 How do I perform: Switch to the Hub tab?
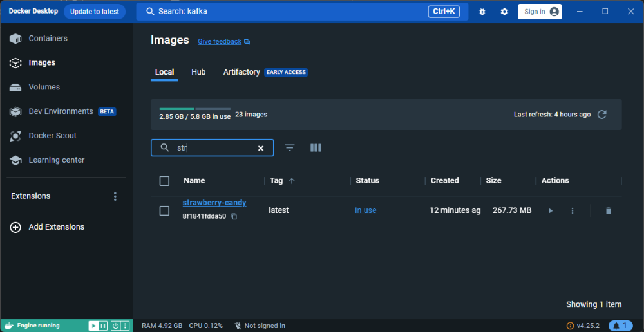coord(198,72)
